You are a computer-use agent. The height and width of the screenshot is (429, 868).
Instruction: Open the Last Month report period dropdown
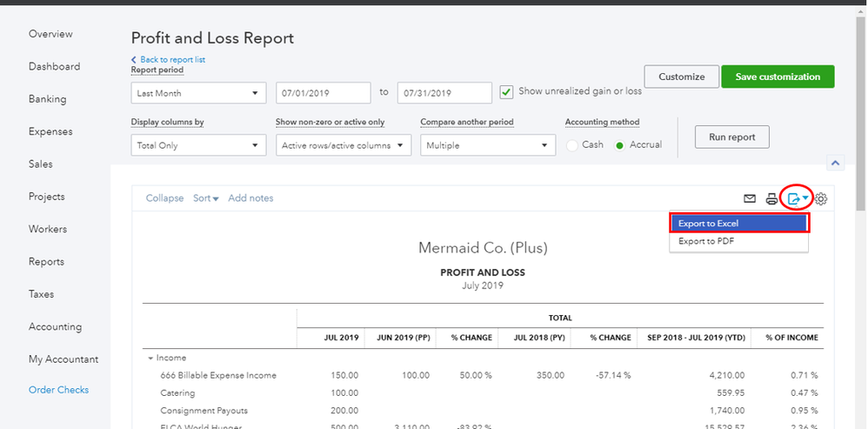pyautogui.click(x=198, y=93)
